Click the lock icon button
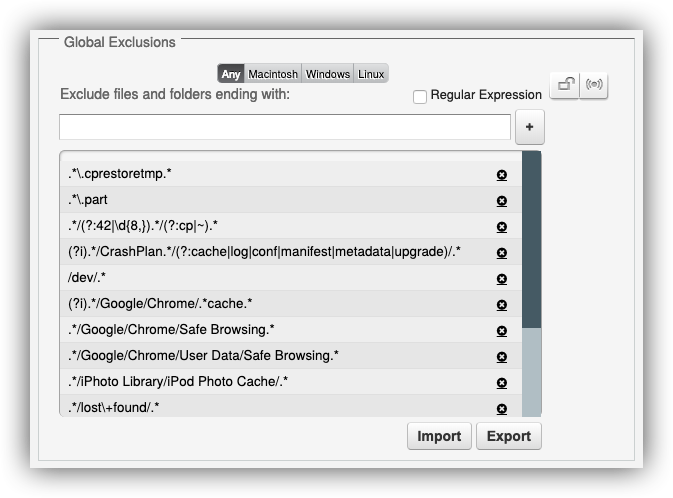 (x=565, y=85)
